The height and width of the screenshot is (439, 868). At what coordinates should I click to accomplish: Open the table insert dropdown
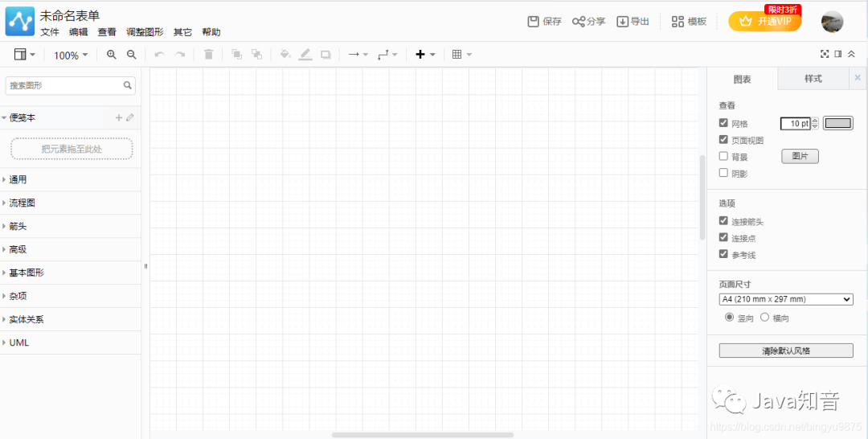point(461,54)
